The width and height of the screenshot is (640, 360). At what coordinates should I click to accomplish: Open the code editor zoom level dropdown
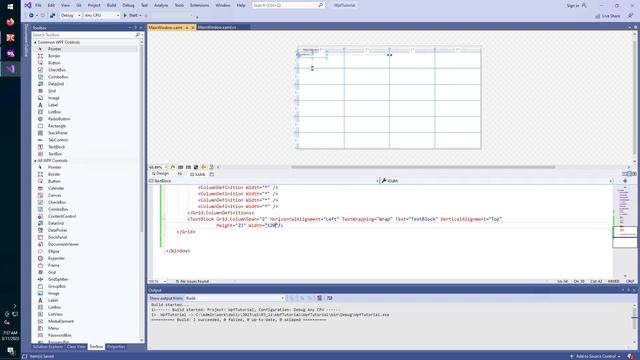tap(158, 282)
